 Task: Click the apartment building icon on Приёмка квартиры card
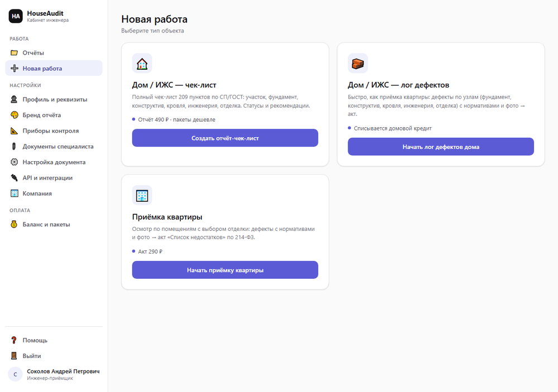(x=142, y=195)
